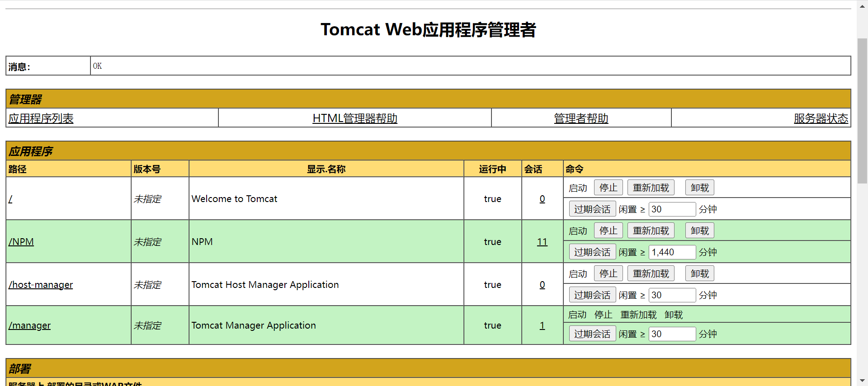The image size is (868, 386).
Task: Reload the NPM application
Action: [x=651, y=231]
